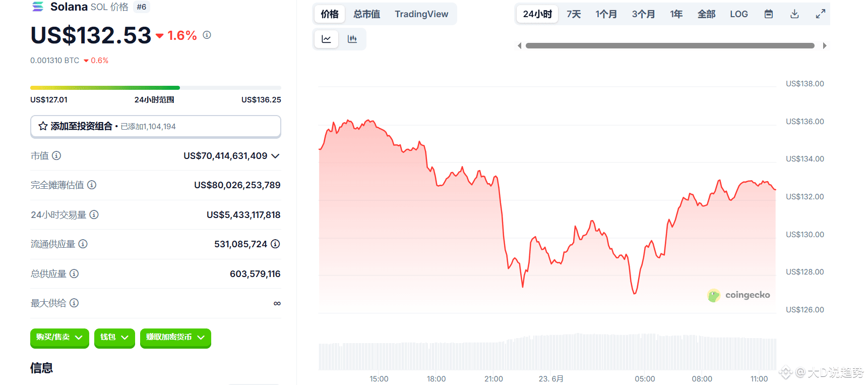Download chart data icon
868x385 pixels.
(794, 14)
